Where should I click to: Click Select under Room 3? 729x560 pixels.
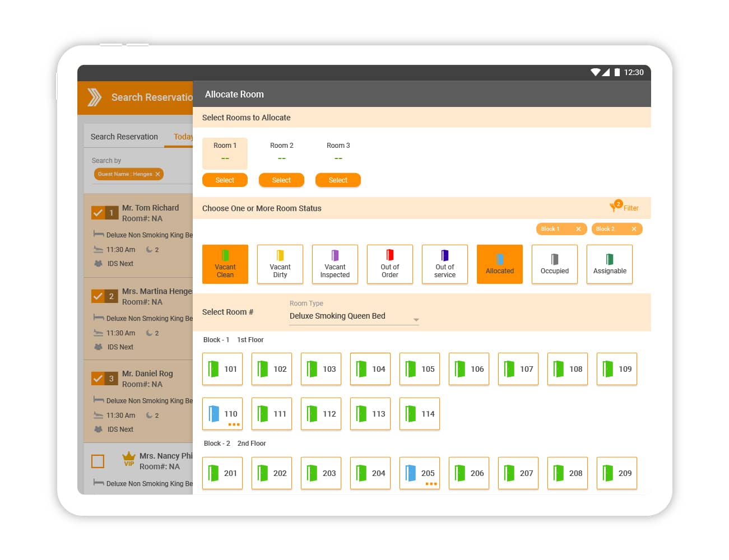click(x=338, y=180)
